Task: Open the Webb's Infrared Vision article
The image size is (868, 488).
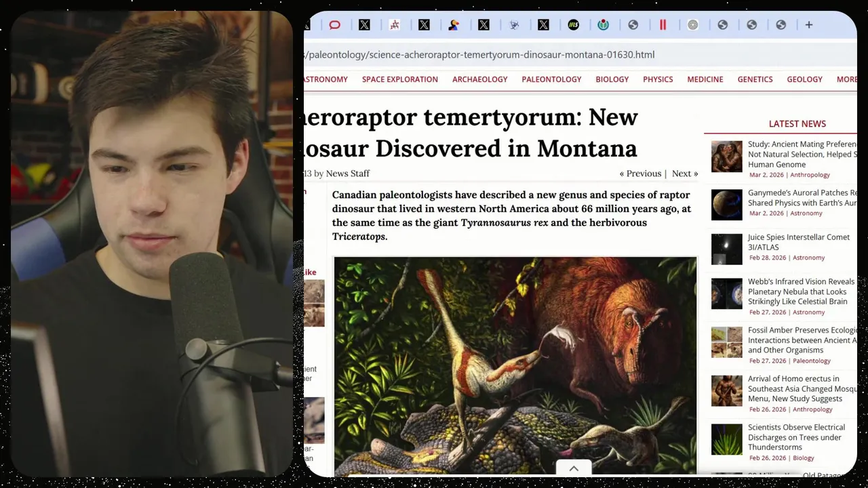Action: click(801, 291)
